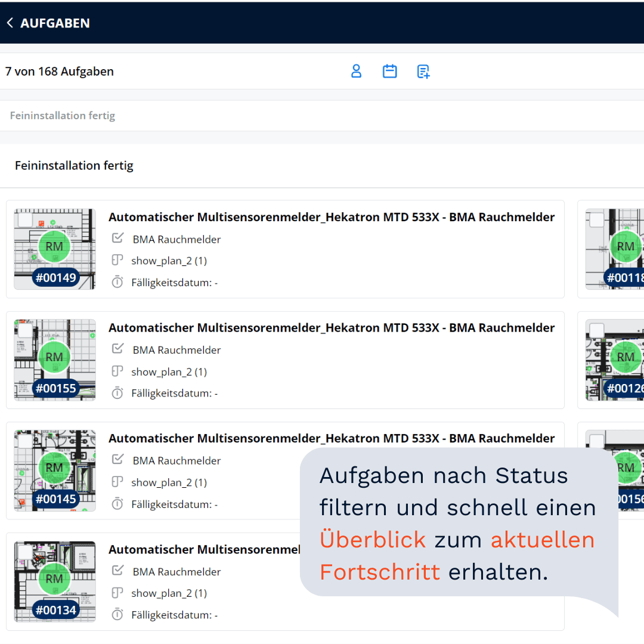Click the stopwatch icon on task #00149
The width and height of the screenshot is (644, 644).
click(117, 282)
